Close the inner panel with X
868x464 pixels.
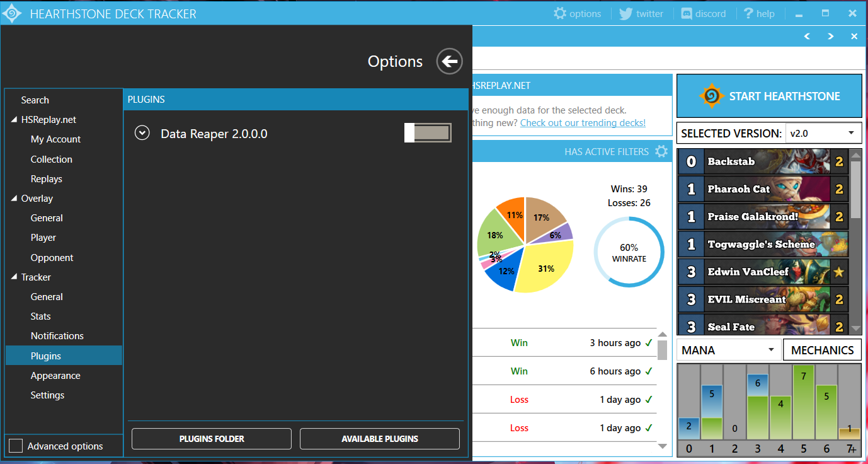(854, 37)
